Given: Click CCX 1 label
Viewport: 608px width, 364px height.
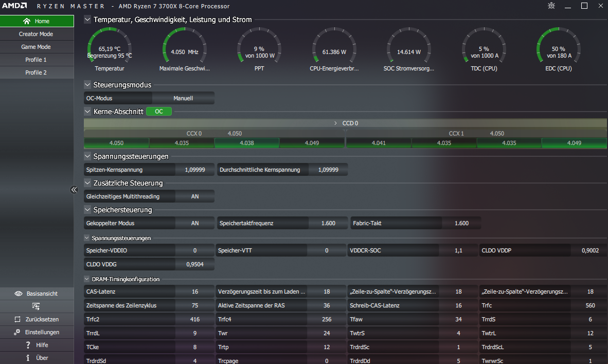Looking at the screenshot, I should 456,133.
